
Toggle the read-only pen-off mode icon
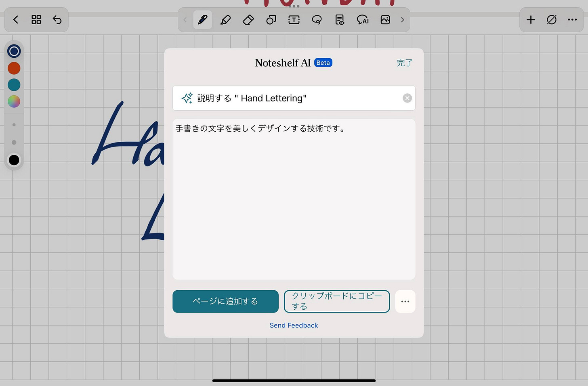coord(552,20)
